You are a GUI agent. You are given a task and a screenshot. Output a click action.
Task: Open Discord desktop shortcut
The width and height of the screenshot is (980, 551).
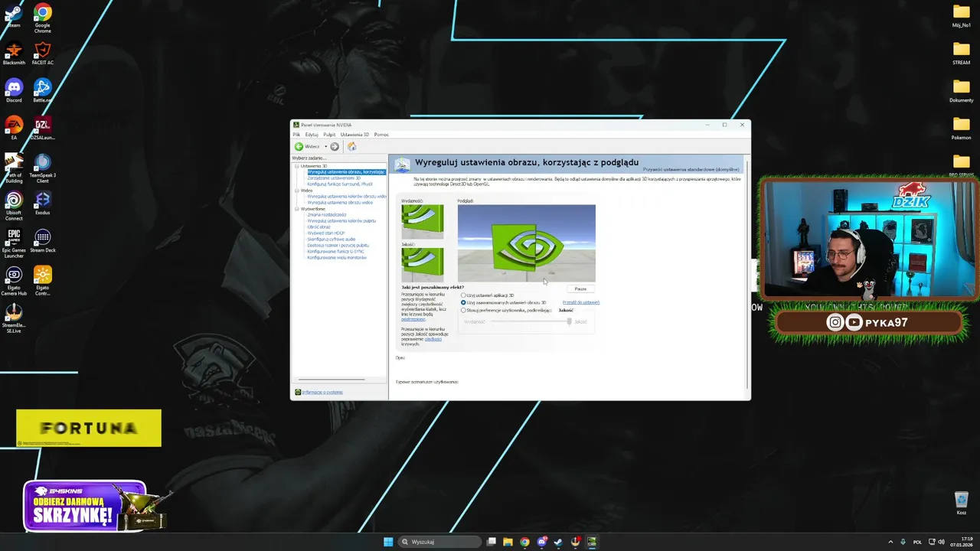click(x=14, y=90)
